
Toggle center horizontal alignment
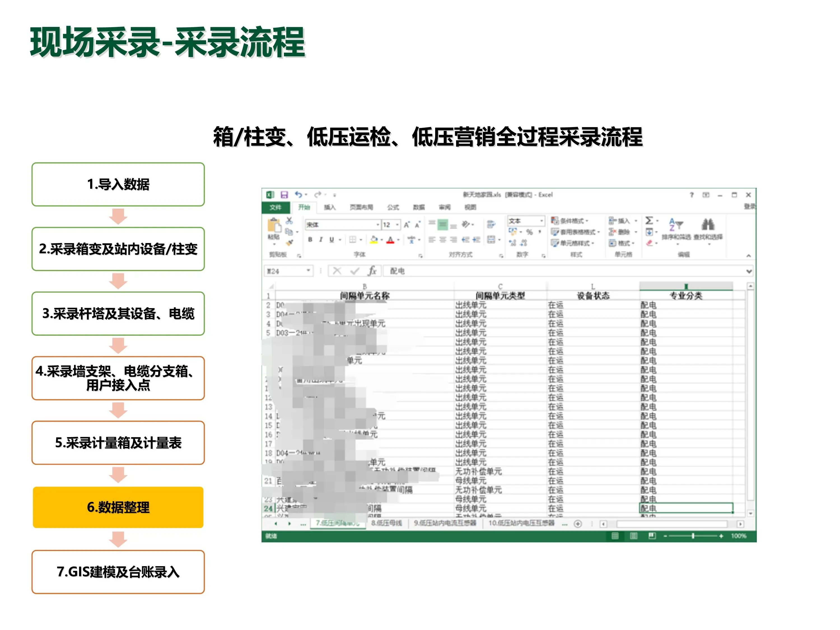pyautogui.click(x=443, y=240)
